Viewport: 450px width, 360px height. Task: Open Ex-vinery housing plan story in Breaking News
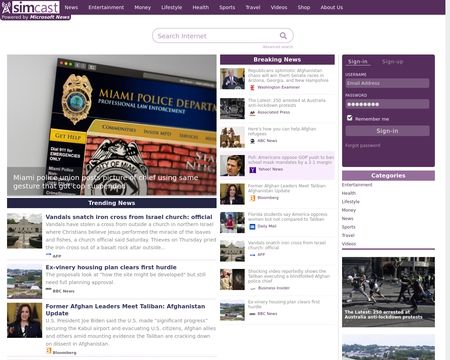pyautogui.click(x=284, y=304)
